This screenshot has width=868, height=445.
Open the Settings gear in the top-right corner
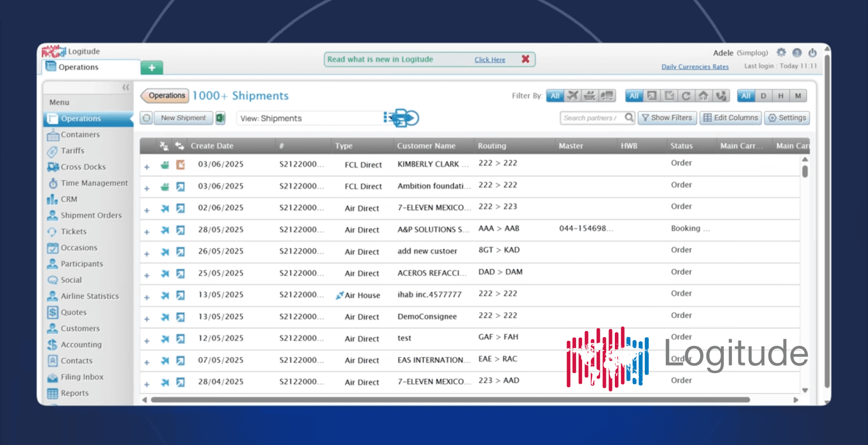[781, 53]
